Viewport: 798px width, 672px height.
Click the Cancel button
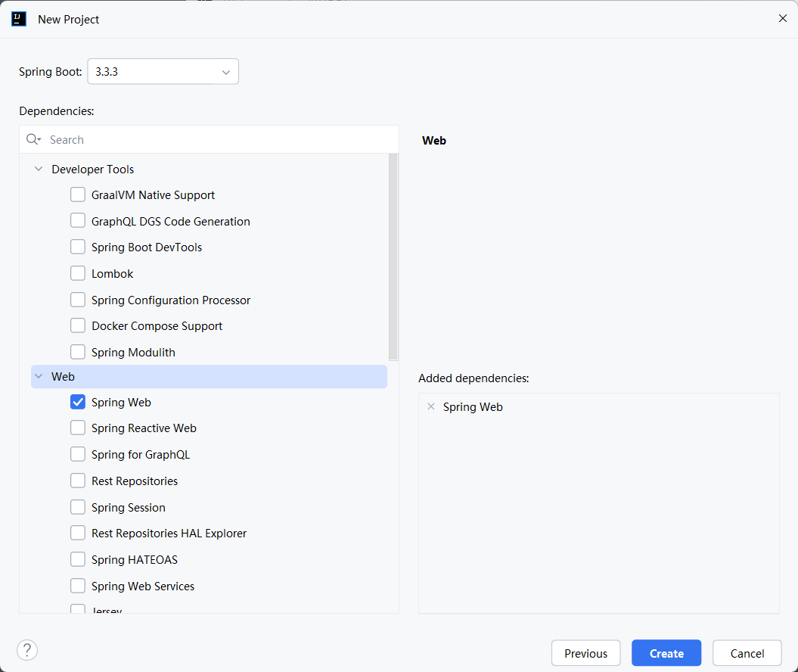(747, 653)
